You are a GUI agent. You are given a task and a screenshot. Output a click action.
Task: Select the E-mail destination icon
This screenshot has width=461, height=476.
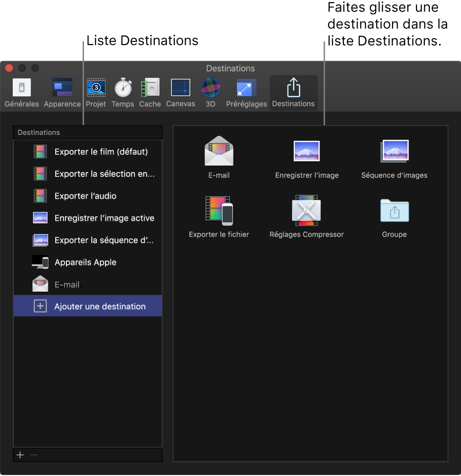(219, 151)
